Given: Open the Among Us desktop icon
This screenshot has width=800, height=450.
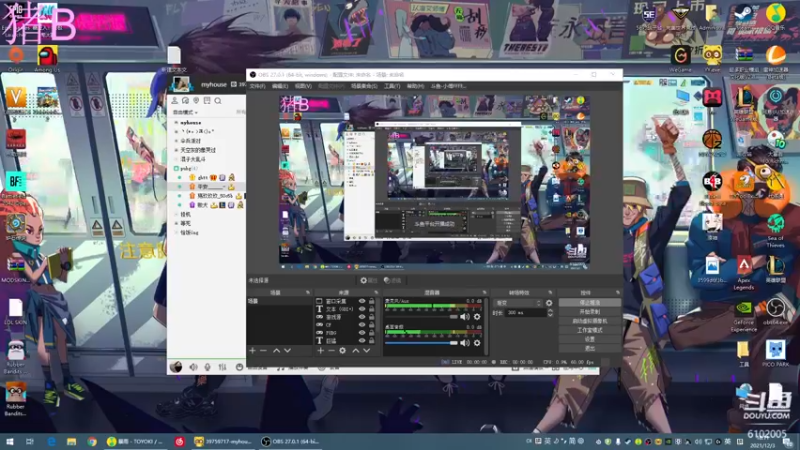Looking at the screenshot, I should coord(47,58).
